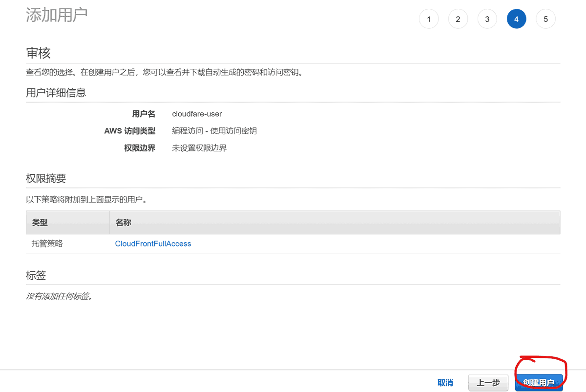Click the 取消 link to cancel
The image size is (586, 392).
click(445, 383)
